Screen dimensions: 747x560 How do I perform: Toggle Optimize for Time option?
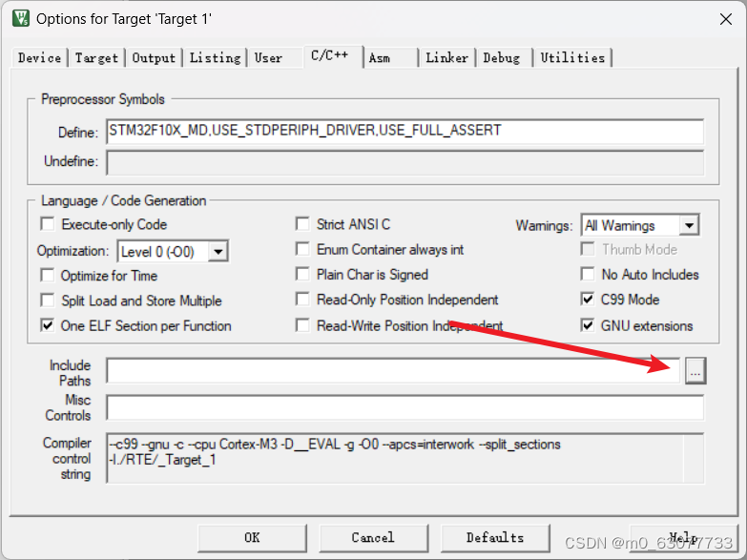point(47,276)
